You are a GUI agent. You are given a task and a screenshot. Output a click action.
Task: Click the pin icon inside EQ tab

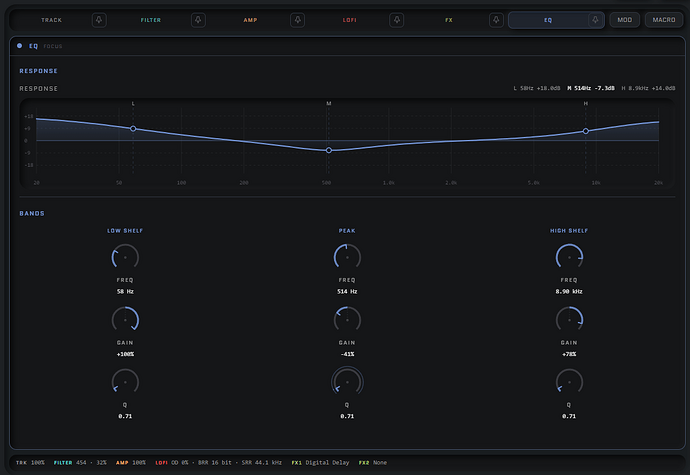coord(595,20)
